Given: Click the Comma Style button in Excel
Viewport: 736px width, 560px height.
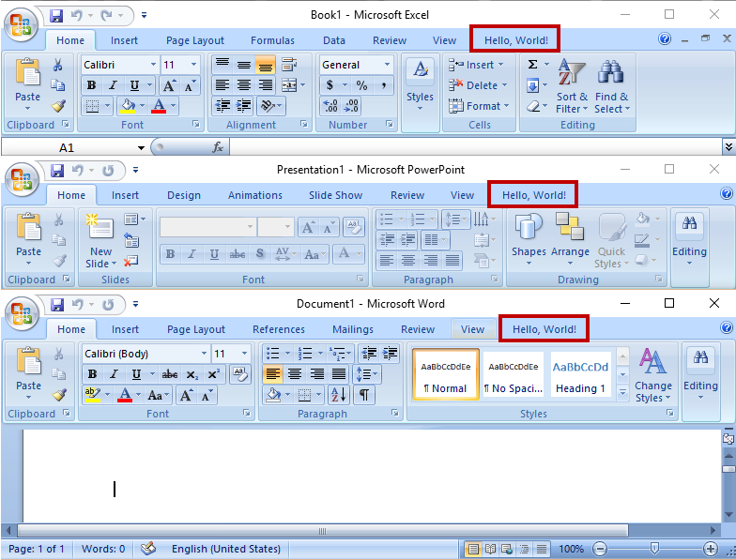Looking at the screenshot, I should (383, 85).
